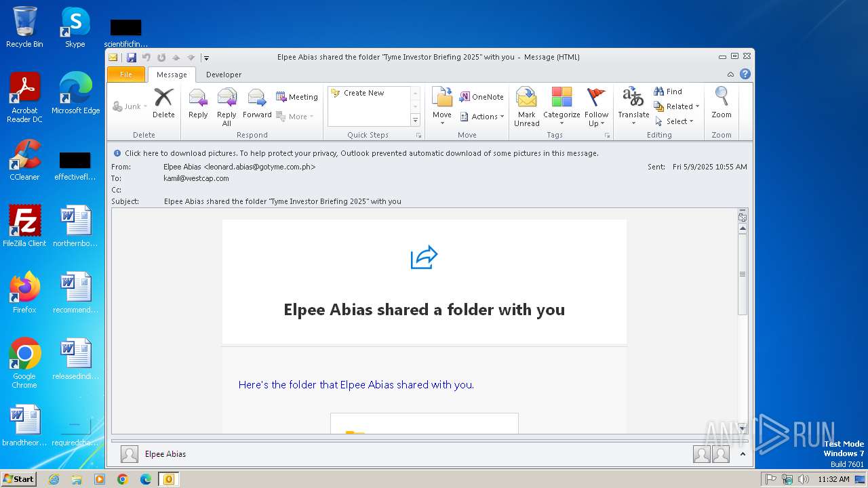868x488 pixels.
Task: Click the shared folder message link text
Action: pyautogui.click(x=356, y=384)
